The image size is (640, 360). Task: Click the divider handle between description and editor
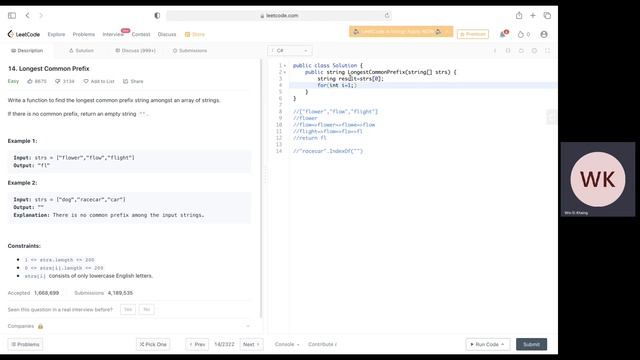[264, 176]
